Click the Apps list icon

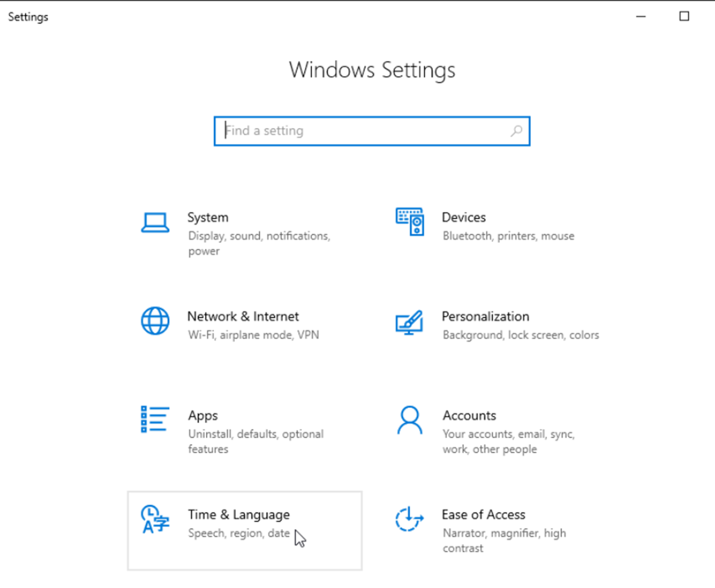[x=155, y=419]
